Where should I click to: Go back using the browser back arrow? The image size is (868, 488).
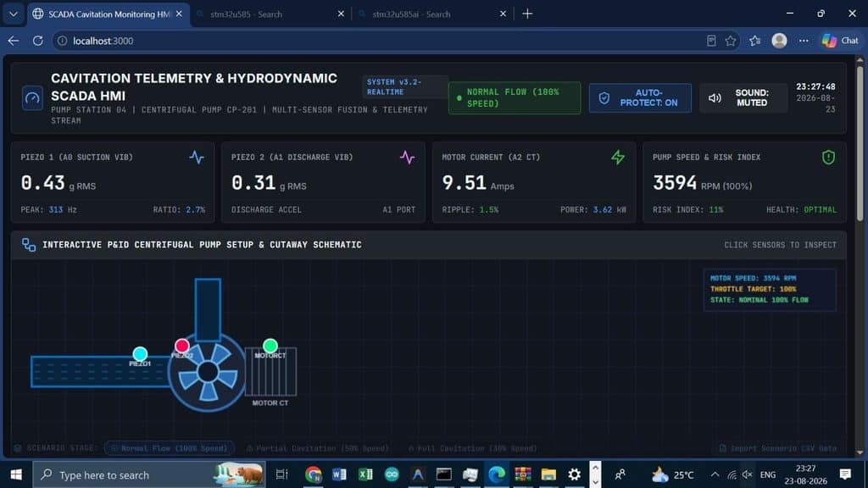tap(14, 41)
